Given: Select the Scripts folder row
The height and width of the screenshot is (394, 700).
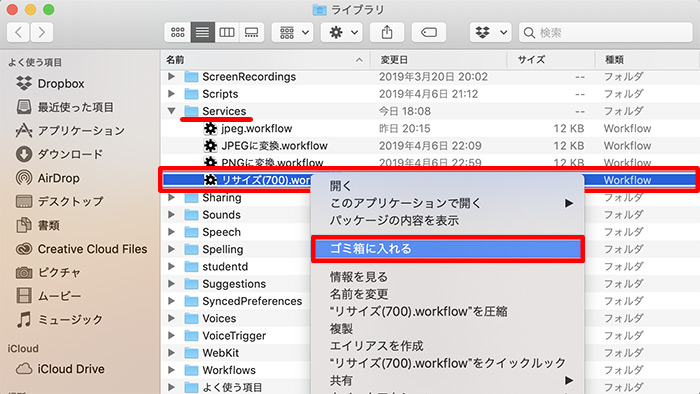Looking at the screenshot, I should click(430, 94).
